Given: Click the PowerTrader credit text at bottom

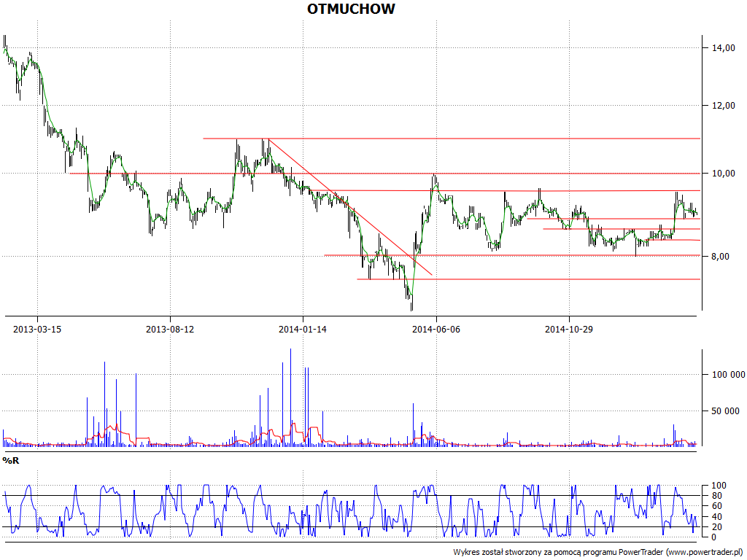Looking at the screenshot, I should click(598, 553).
